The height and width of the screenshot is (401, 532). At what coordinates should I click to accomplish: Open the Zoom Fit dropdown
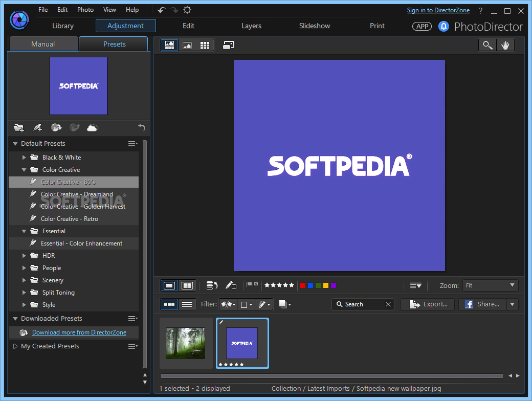[x=490, y=285]
